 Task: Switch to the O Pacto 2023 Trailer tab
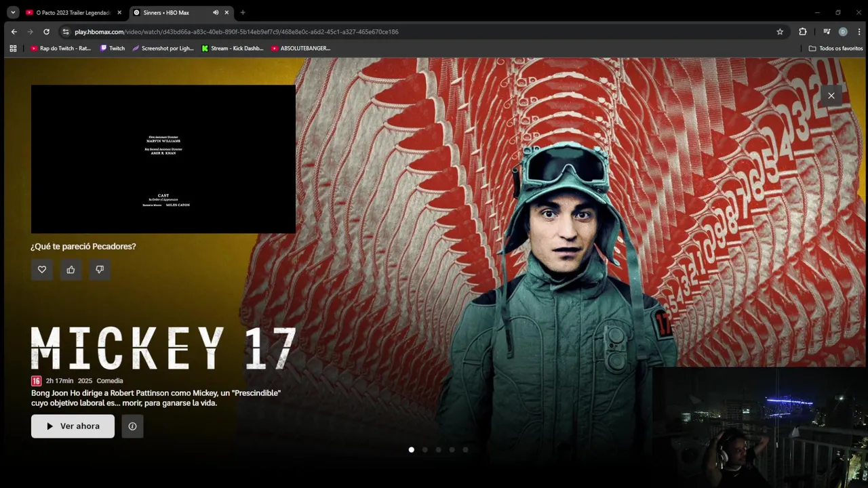coord(73,12)
